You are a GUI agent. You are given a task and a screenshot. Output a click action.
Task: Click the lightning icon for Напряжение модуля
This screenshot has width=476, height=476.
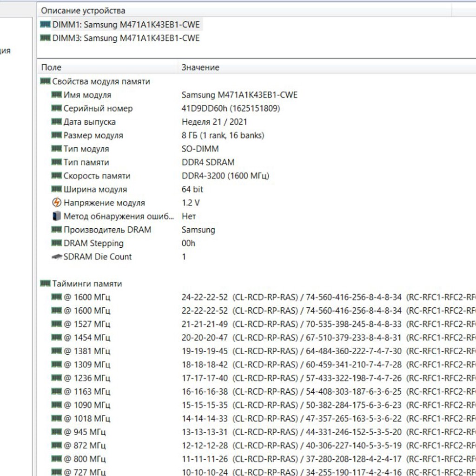(x=56, y=203)
